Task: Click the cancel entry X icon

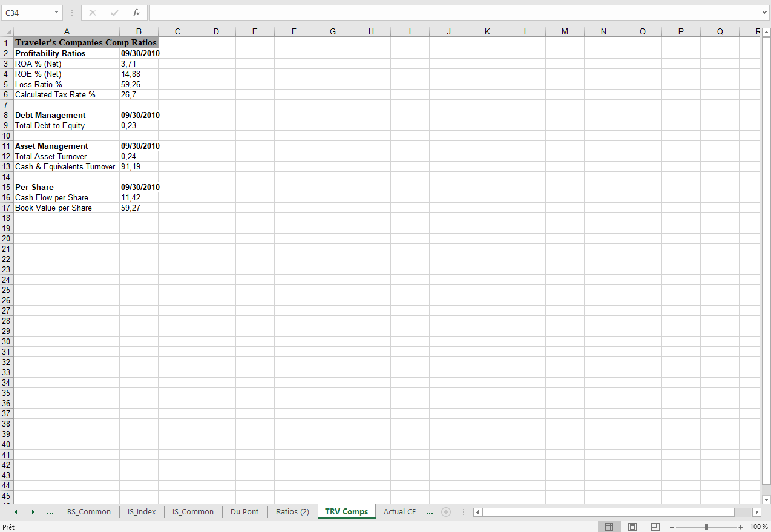Action: tap(93, 13)
